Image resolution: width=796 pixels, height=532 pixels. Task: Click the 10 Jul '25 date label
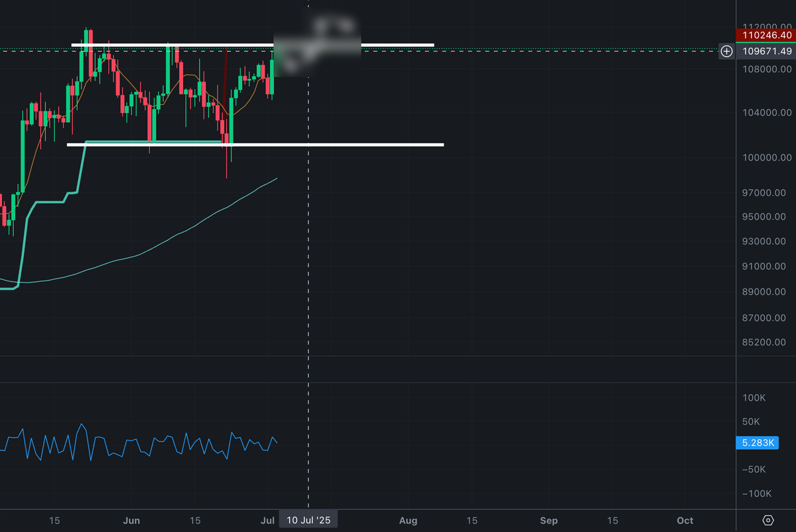308,520
